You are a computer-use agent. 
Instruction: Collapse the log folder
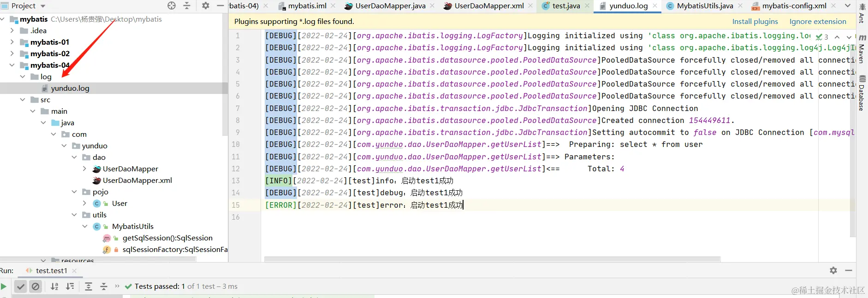tap(22, 76)
